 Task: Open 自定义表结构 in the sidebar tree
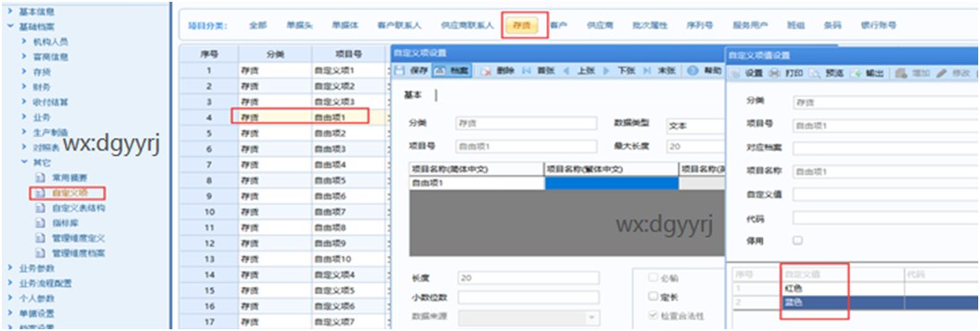(79, 208)
